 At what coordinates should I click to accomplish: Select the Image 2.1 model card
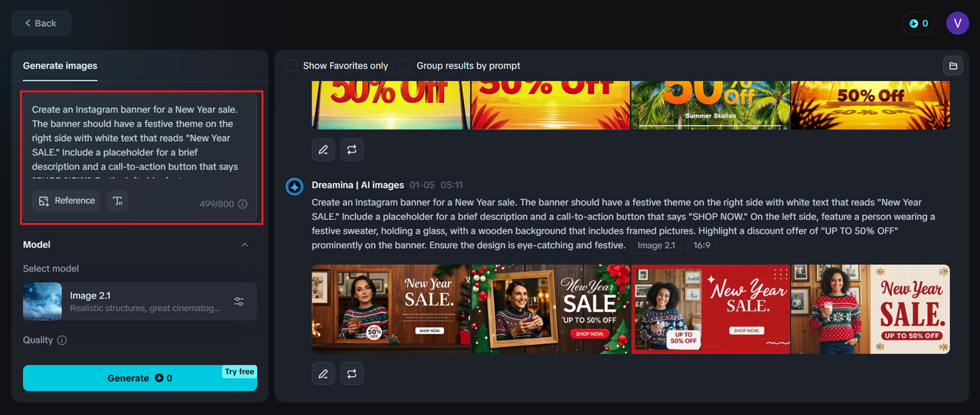[x=140, y=302]
